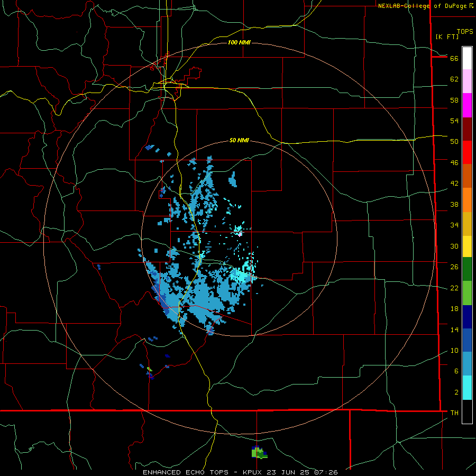Click the "100 NMI" range ring label

(239, 42)
